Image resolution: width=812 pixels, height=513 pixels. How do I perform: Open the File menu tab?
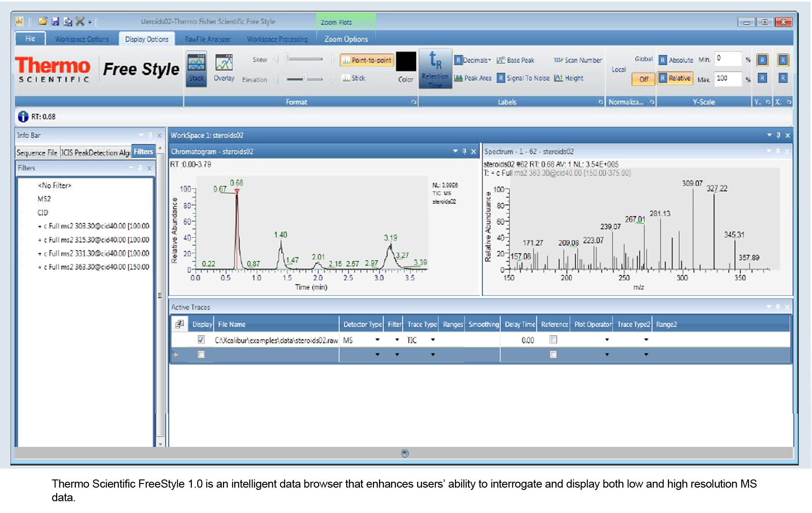click(30, 39)
